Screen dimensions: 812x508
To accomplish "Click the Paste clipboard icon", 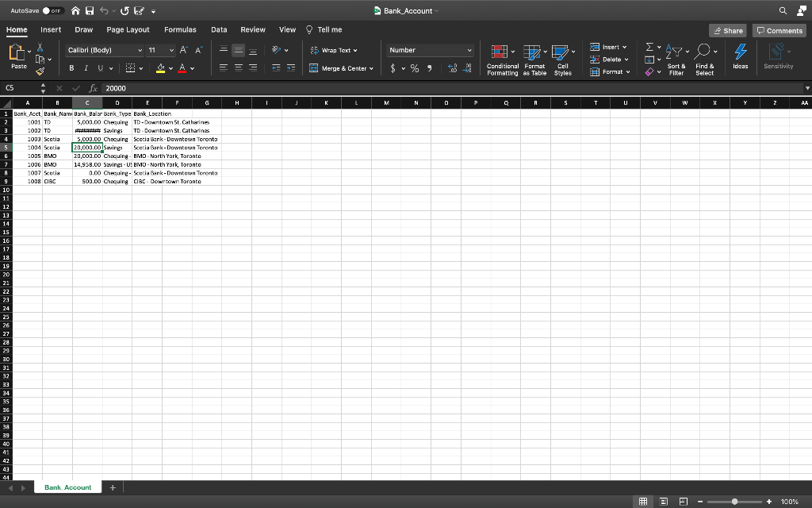I will coord(17,53).
